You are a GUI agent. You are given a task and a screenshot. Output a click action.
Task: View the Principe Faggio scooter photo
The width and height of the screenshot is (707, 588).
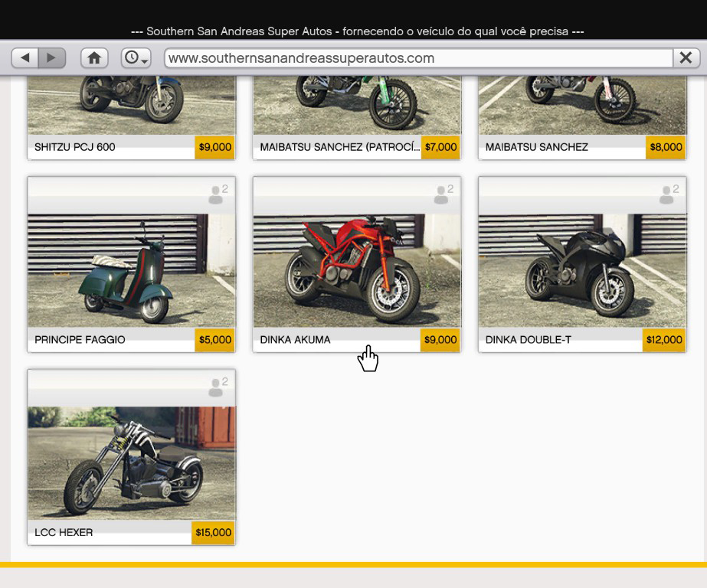coord(132,270)
